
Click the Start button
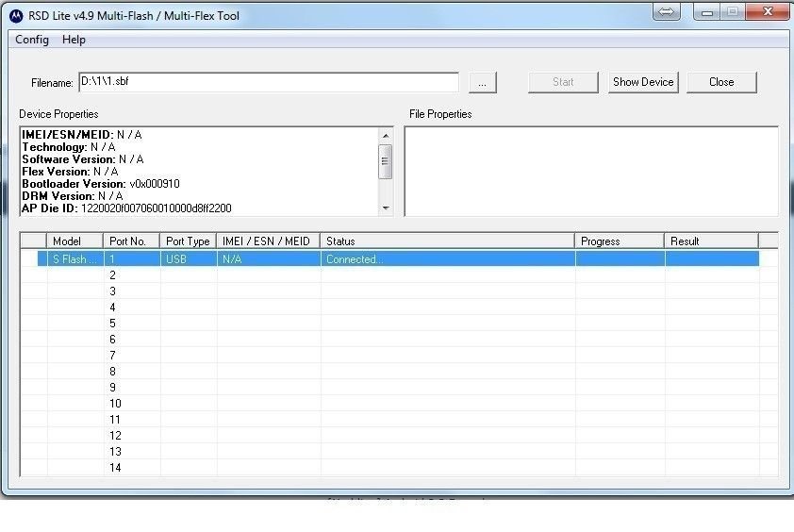click(563, 82)
